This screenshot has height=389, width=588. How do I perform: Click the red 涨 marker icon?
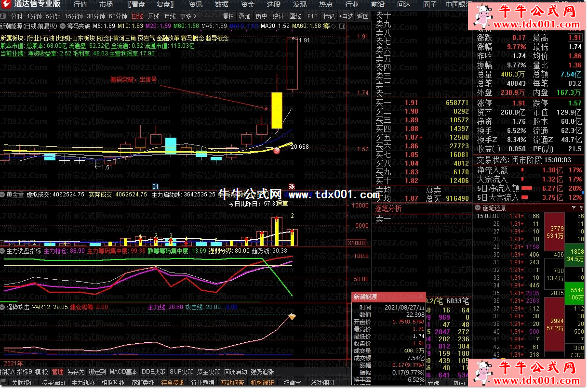tap(291, 186)
